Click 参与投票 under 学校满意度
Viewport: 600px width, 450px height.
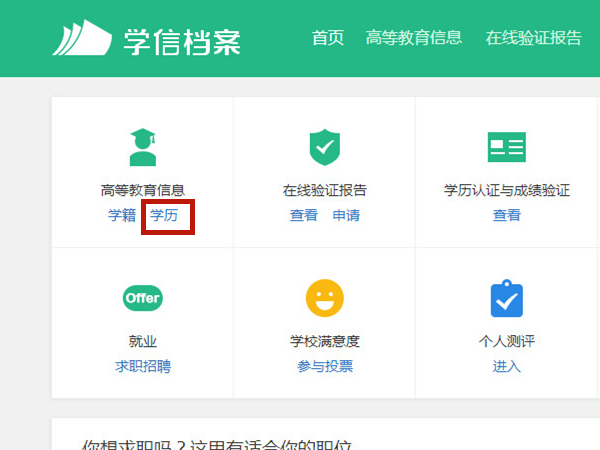click(324, 366)
